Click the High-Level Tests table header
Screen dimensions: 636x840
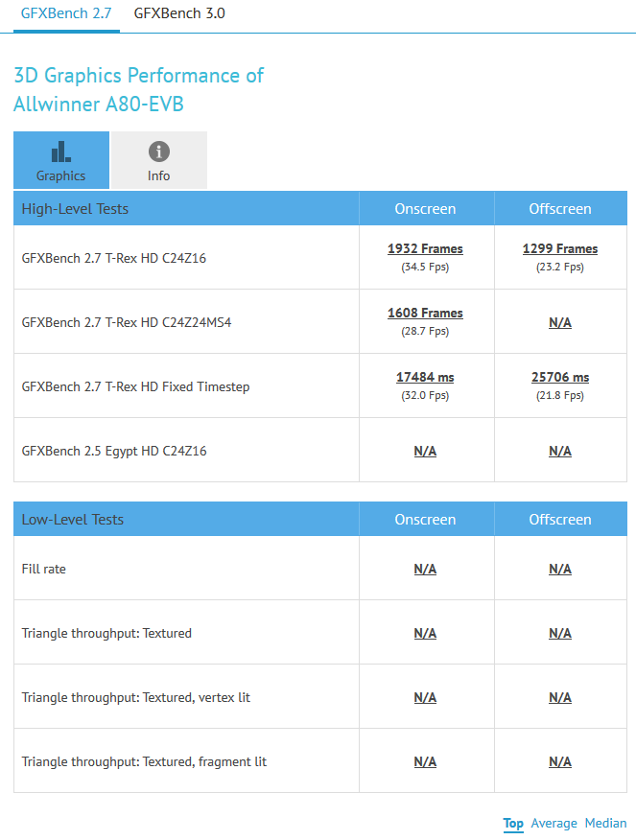click(x=75, y=209)
